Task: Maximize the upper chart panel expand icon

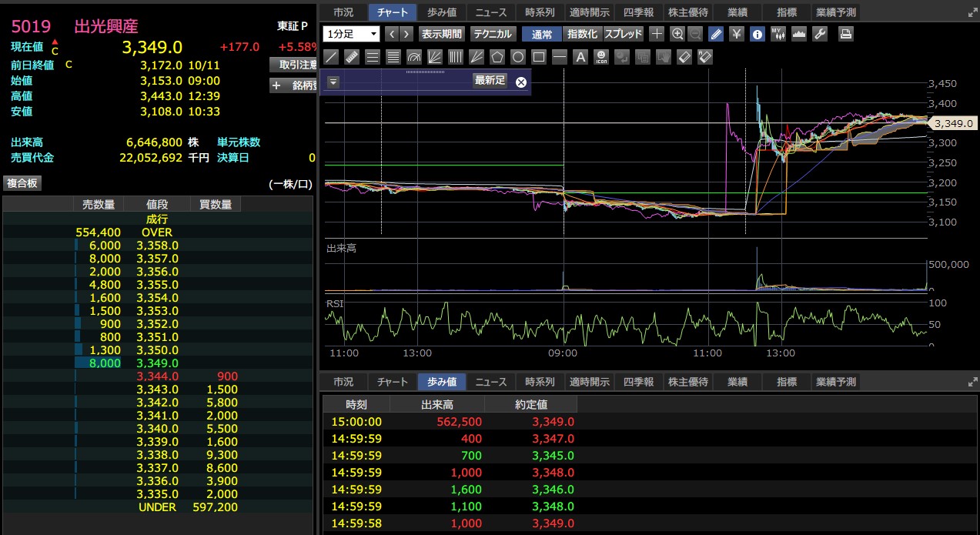Action: pyautogui.click(x=972, y=13)
